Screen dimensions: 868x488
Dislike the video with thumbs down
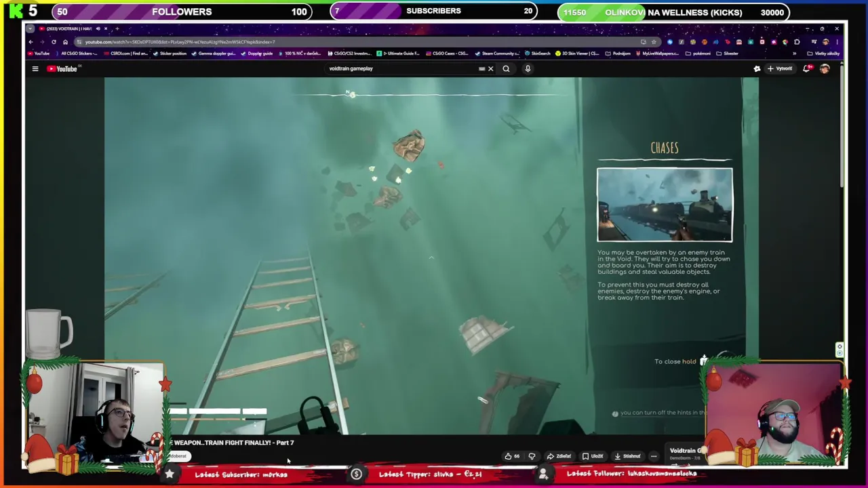point(532,456)
